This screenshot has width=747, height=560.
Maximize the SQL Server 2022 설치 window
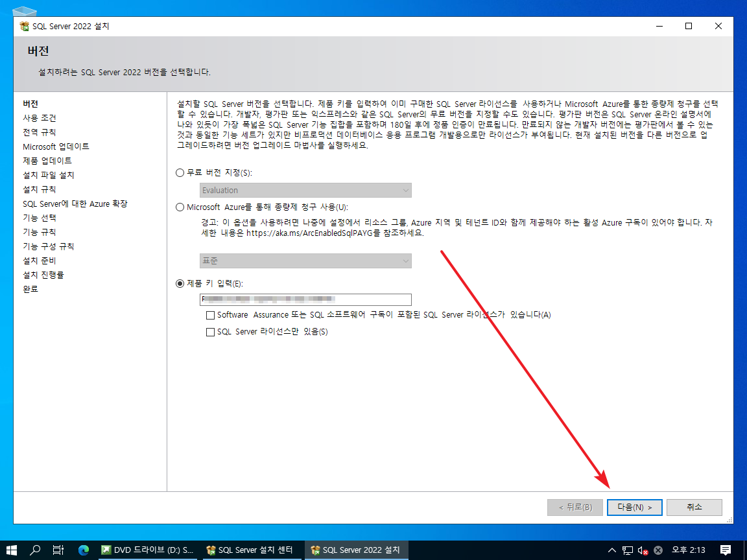689,26
